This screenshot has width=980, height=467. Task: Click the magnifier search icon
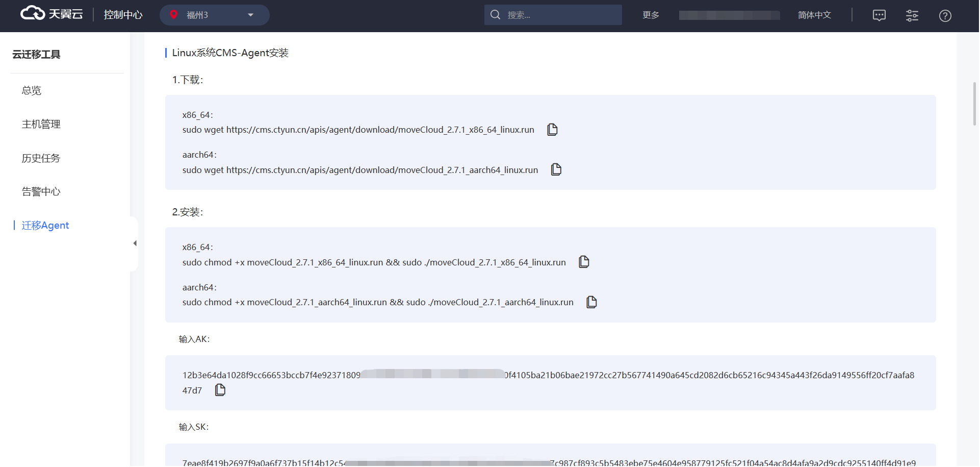click(495, 15)
